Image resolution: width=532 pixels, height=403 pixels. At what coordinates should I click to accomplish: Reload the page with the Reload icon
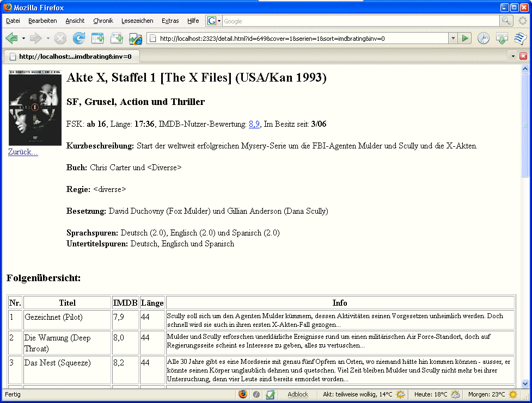(x=79, y=38)
